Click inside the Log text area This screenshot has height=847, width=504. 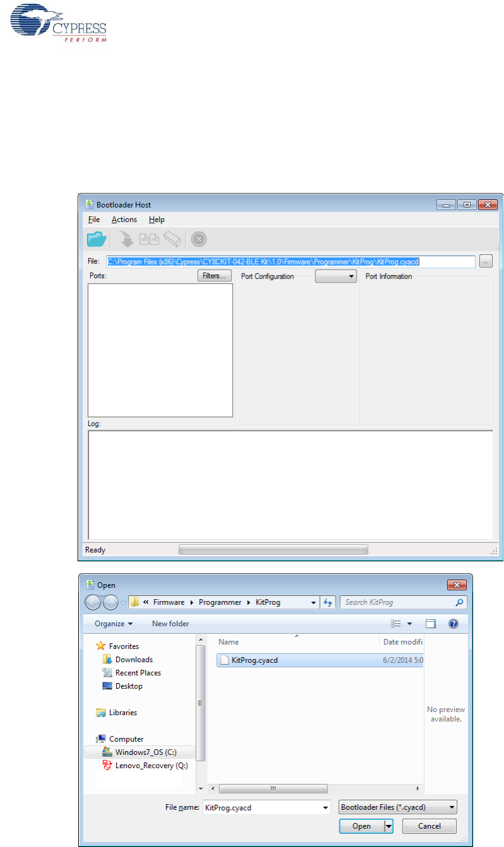coord(290,484)
